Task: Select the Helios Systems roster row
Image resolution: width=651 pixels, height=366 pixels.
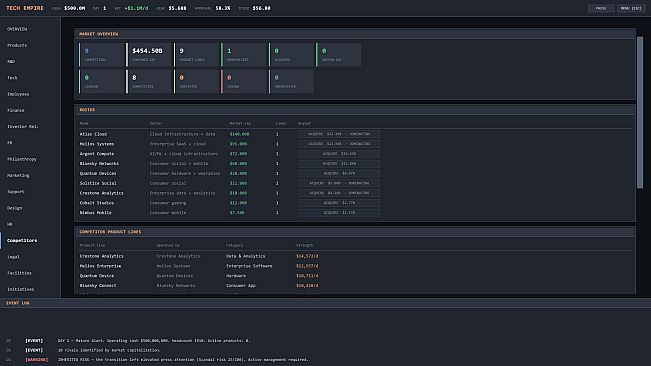Action: point(355,144)
